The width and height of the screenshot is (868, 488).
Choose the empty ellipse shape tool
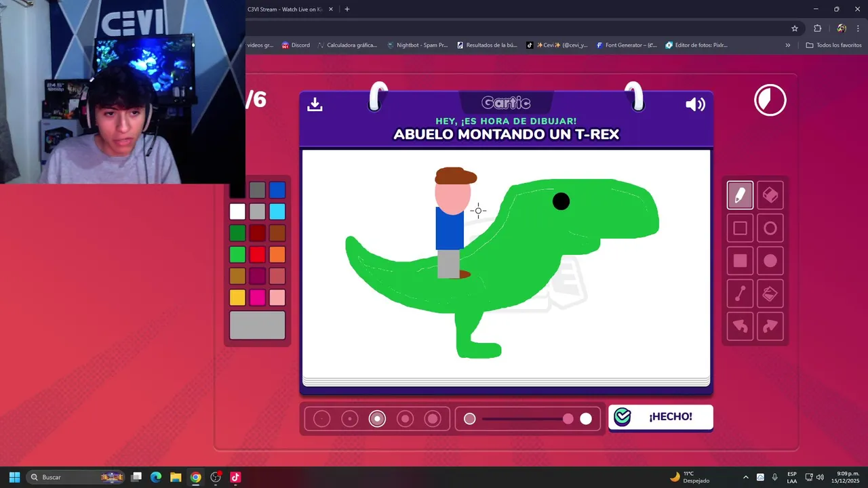pos(770,228)
